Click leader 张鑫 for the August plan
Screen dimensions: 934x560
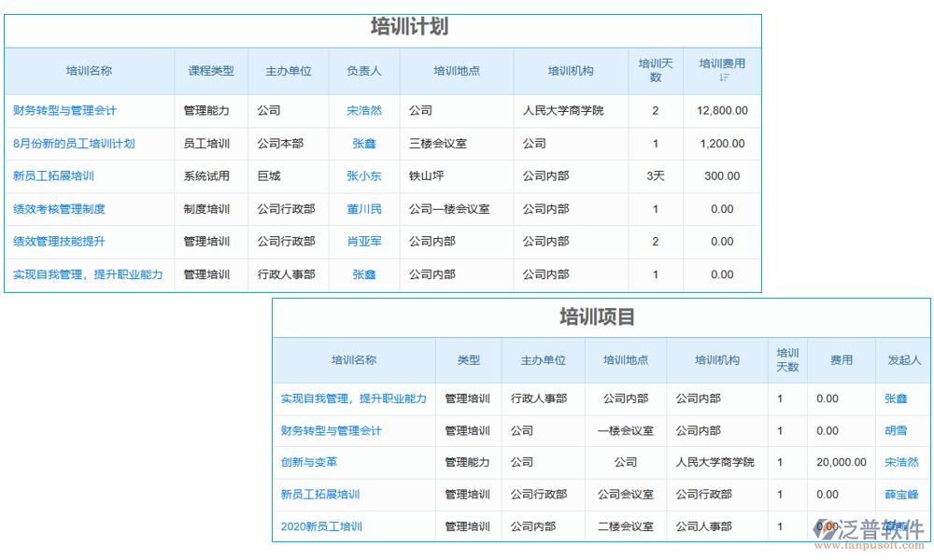tap(362, 143)
